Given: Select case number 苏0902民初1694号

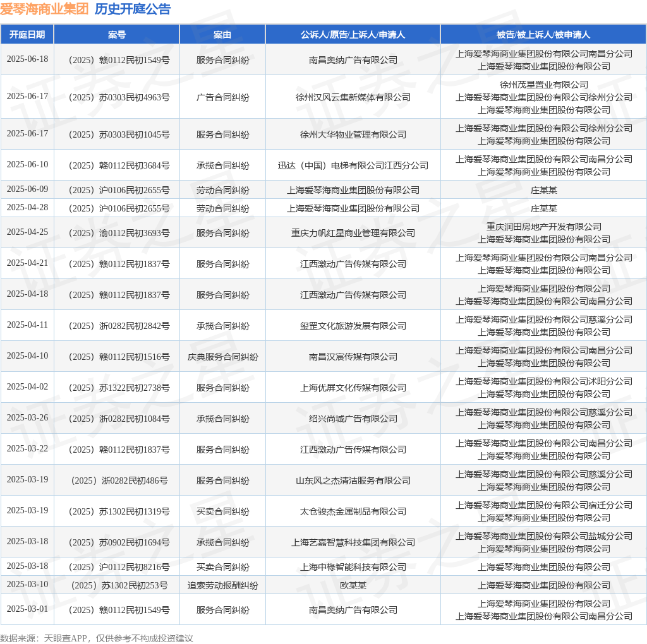Looking at the screenshot, I should pyautogui.click(x=119, y=542).
